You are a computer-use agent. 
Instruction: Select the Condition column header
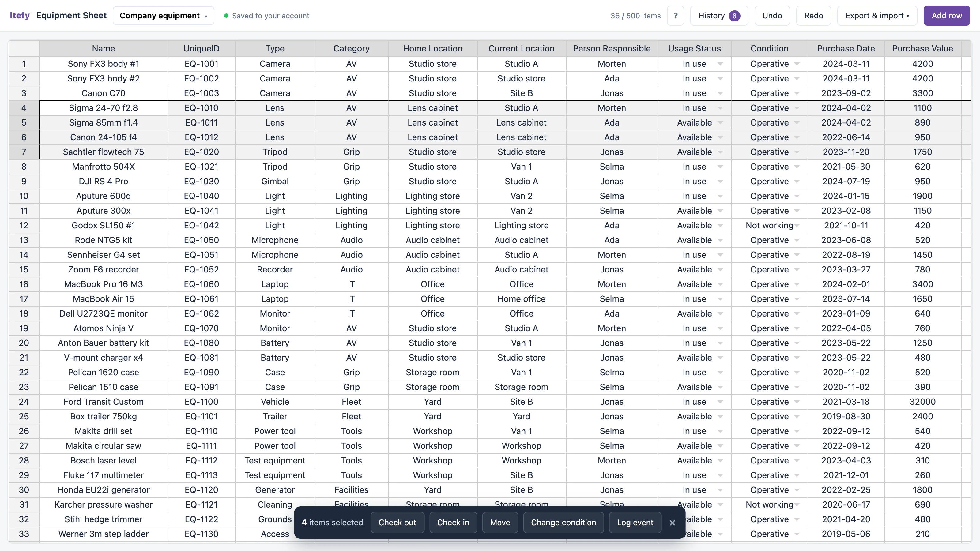point(769,49)
